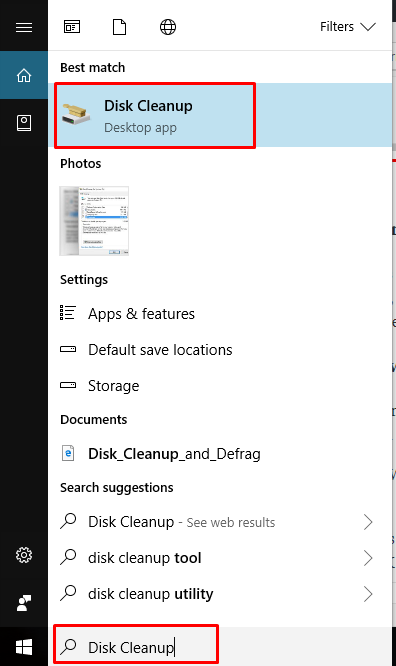Click the Storage drive icon
Image resolution: width=396 pixels, height=666 pixels.
pos(68,385)
